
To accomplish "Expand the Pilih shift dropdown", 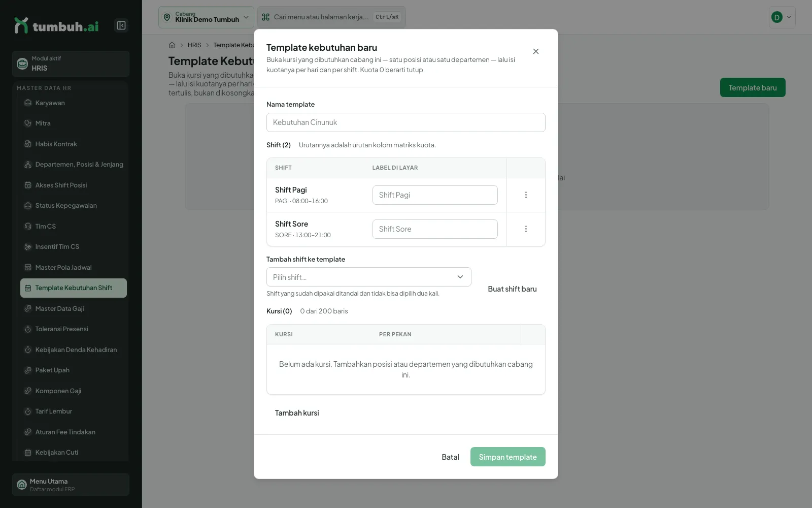I will [x=369, y=277].
